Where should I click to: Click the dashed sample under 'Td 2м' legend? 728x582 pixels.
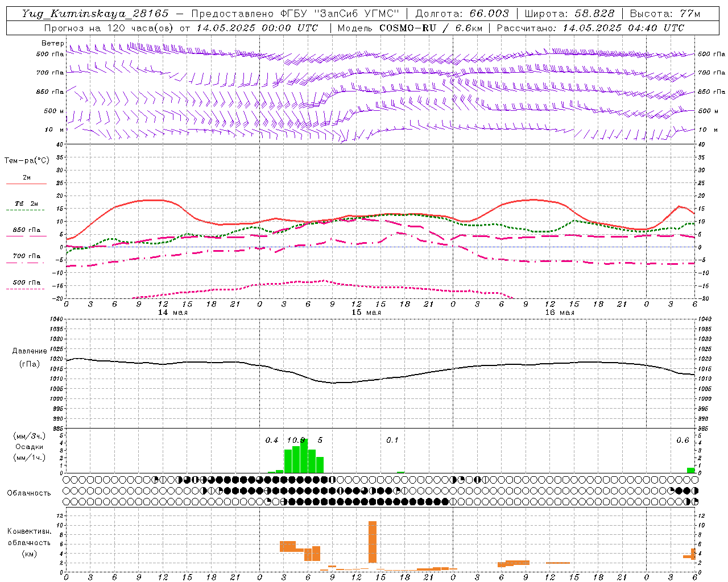[25, 210]
